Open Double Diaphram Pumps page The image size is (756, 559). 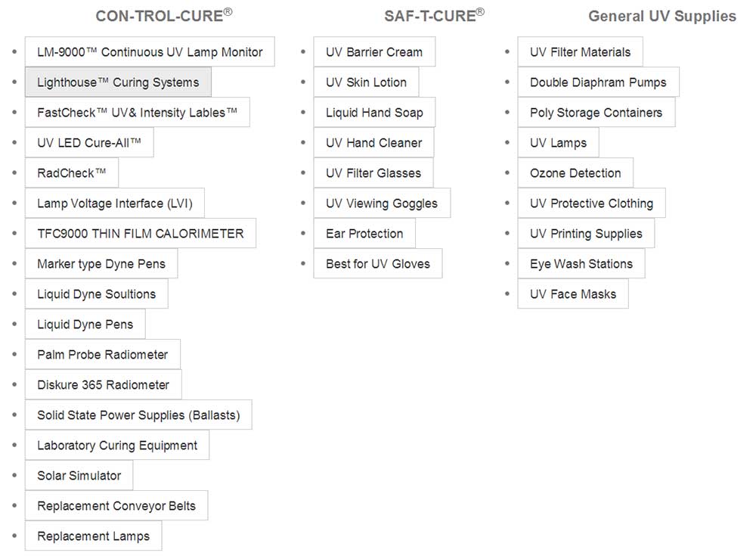tap(598, 82)
